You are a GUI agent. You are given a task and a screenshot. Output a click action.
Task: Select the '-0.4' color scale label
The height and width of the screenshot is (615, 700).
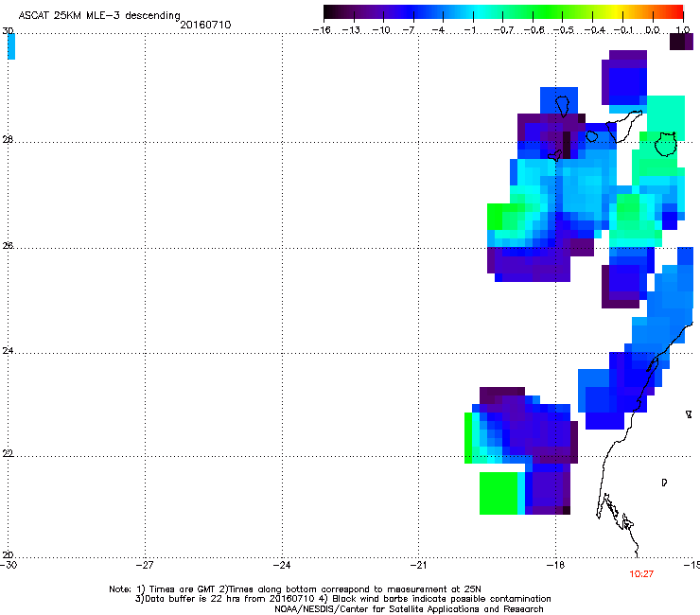[x=595, y=30]
